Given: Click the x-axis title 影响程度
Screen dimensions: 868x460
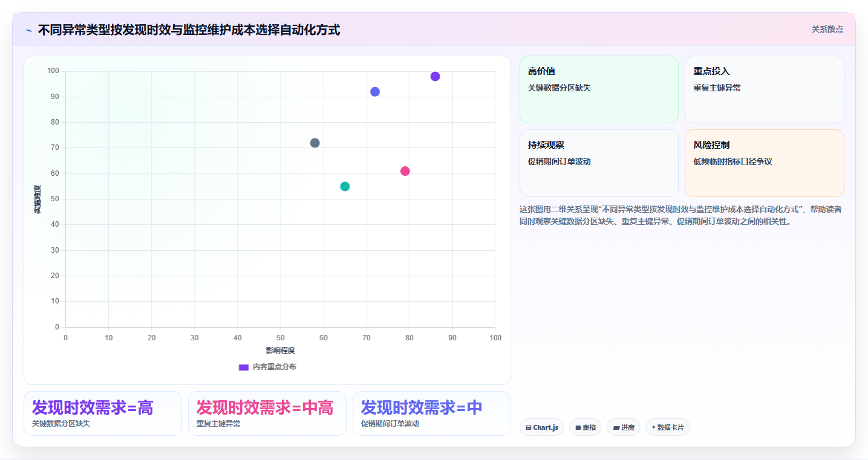Looking at the screenshot, I should tap(280, 351).
